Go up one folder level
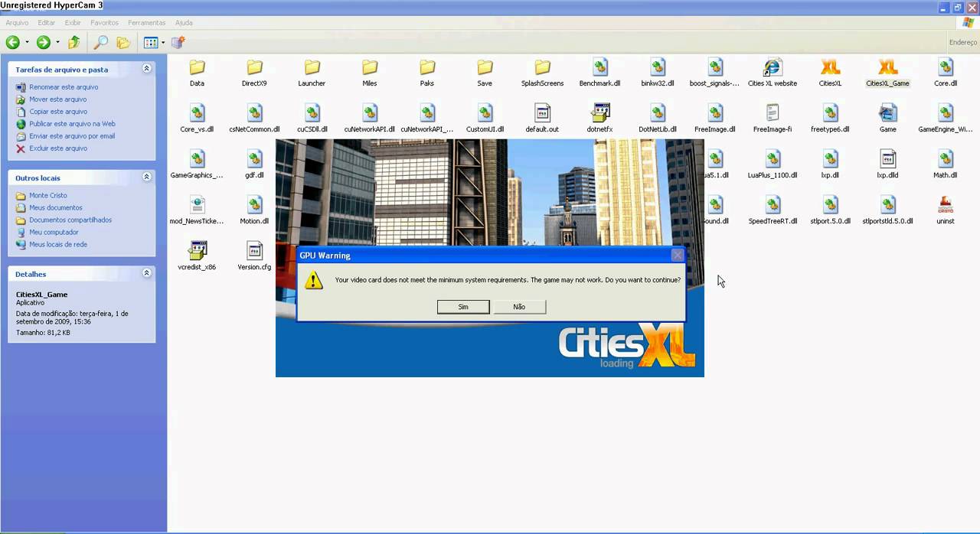980x534 pixels. pos(74,43)
